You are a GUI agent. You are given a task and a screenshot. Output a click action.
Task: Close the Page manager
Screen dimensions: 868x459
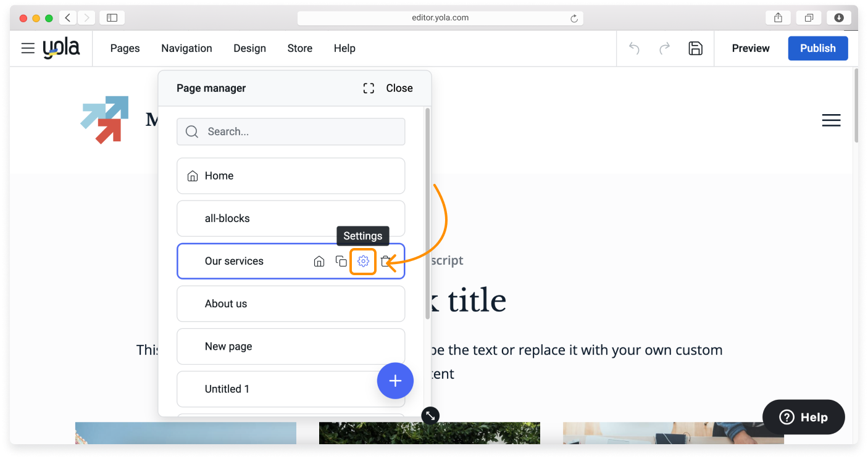pos(399,88)
